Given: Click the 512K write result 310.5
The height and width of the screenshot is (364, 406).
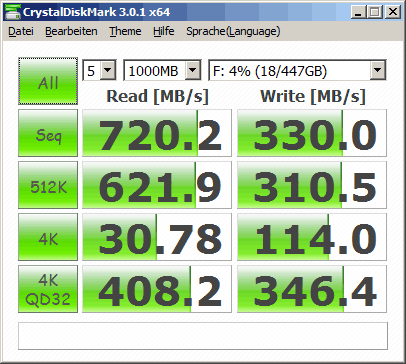Looking at the screenshot, I should pos(312,185).
